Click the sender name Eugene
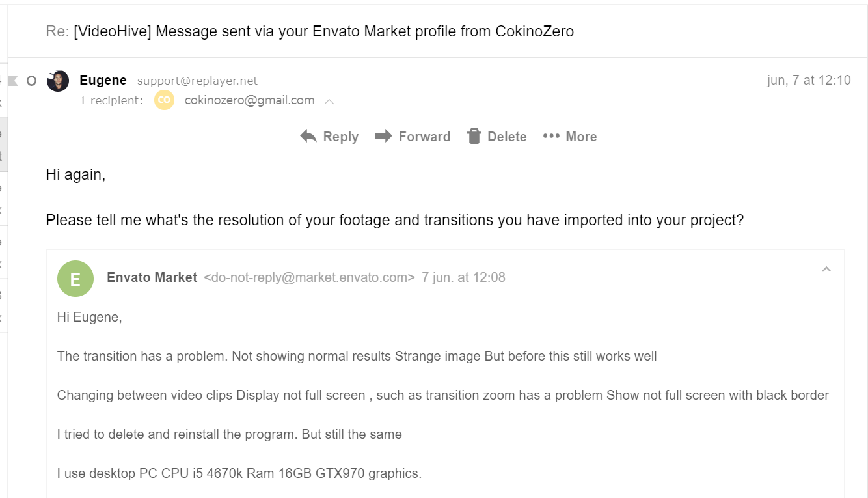 (103, 80)
